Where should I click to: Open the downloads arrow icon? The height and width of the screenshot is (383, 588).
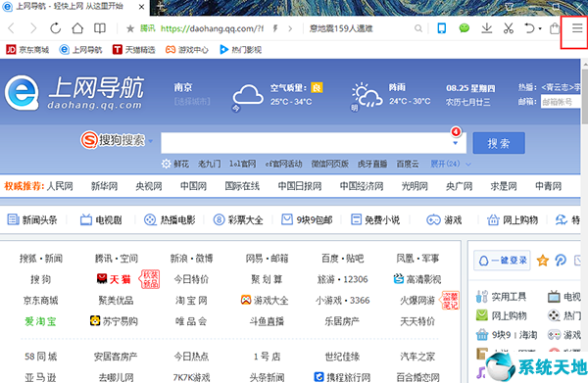click(487, 28)
